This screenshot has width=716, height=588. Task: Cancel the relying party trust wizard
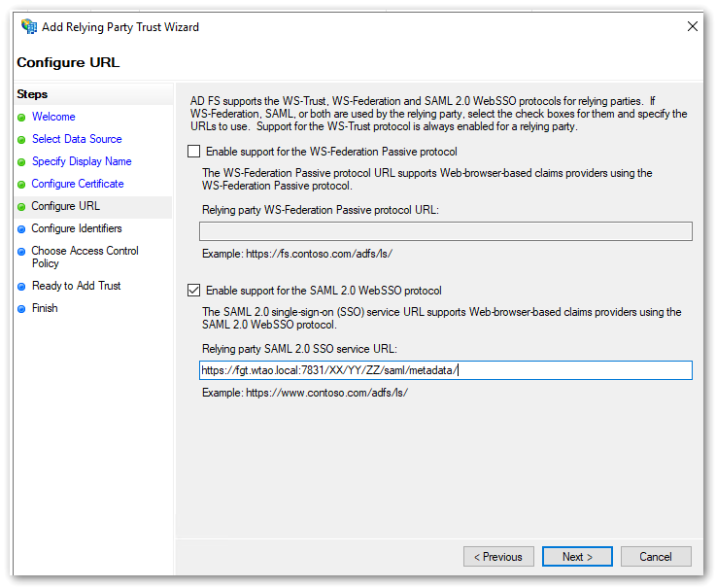click(x=656, y=557)
